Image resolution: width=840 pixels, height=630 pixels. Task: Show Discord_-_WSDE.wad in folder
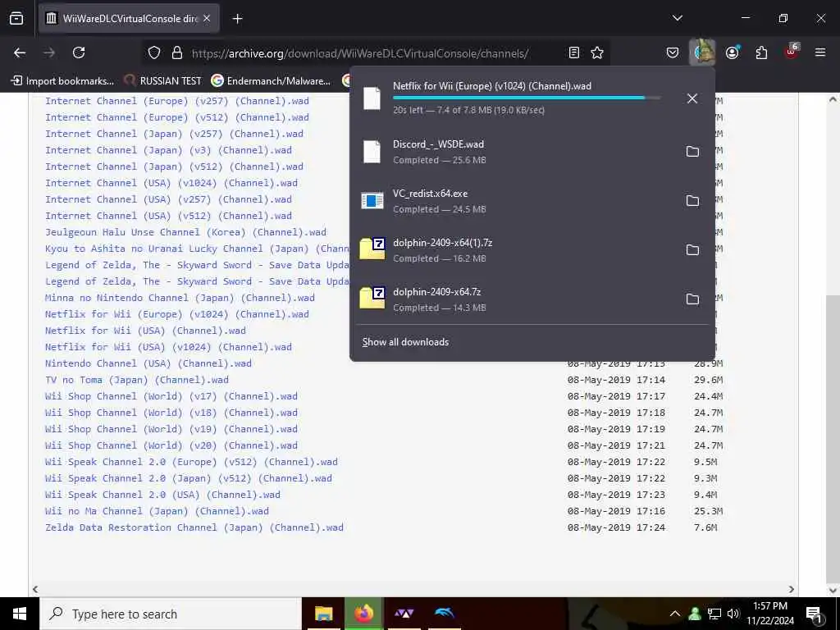(x=692, y=152)
